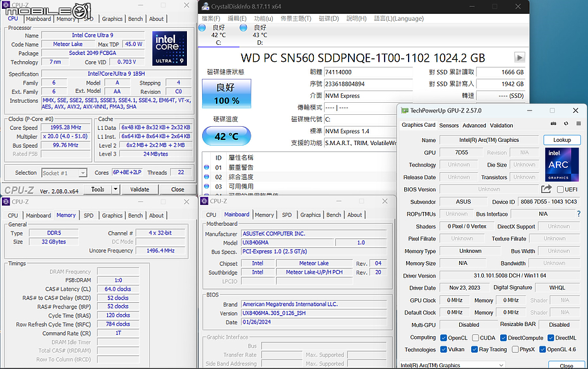Image resolution: width=588 pixels, height=369 pixels.
Task: Click the next-disk arrow button in CrystalDiskInfo
Action: [519, 57]
